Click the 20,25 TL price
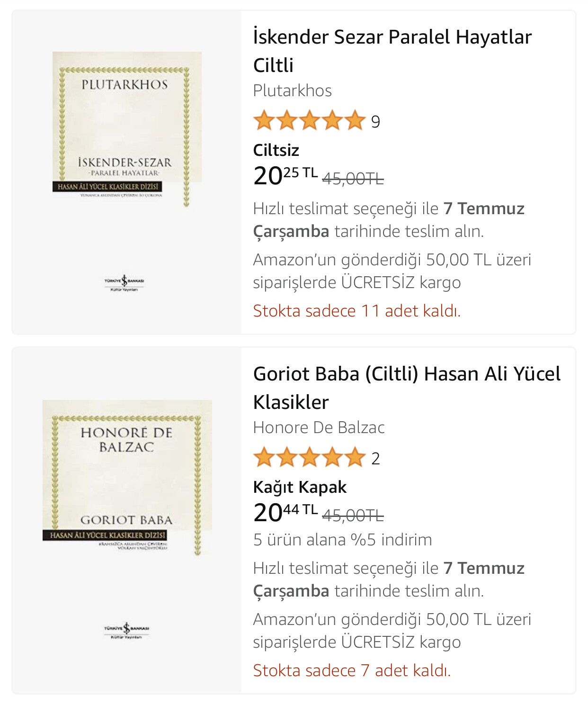The width and height of the screenshot is (588, 706). click(285, 176)
